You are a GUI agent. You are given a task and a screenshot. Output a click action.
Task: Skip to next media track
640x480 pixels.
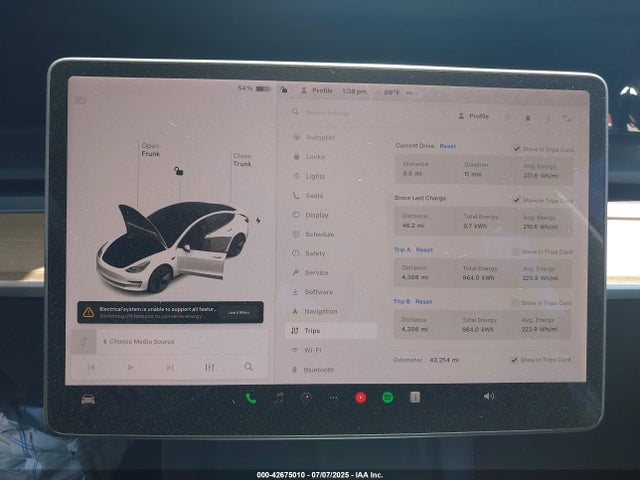pos(170,368)
